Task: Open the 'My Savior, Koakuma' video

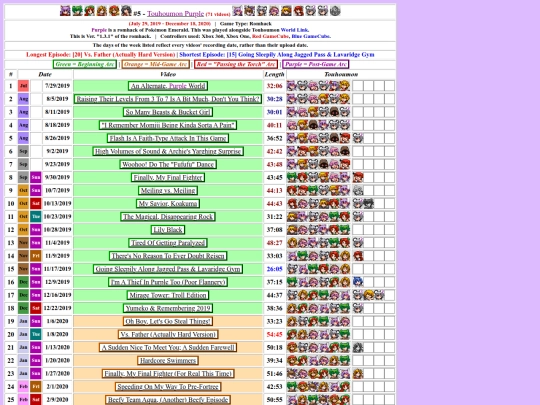Action: pyautogui.click(x=168, y=204)
